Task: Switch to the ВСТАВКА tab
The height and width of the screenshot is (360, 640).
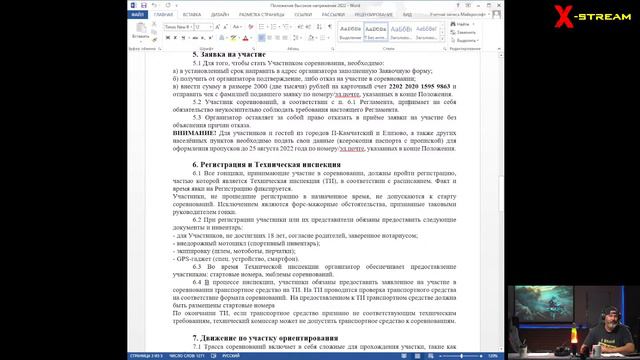Action: (192, 14)
